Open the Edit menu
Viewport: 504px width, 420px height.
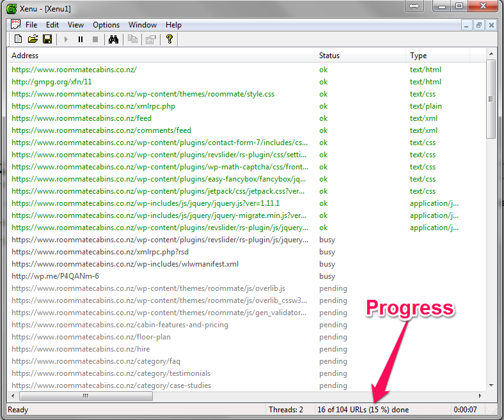pyautogui.click(x=52, y=25)
